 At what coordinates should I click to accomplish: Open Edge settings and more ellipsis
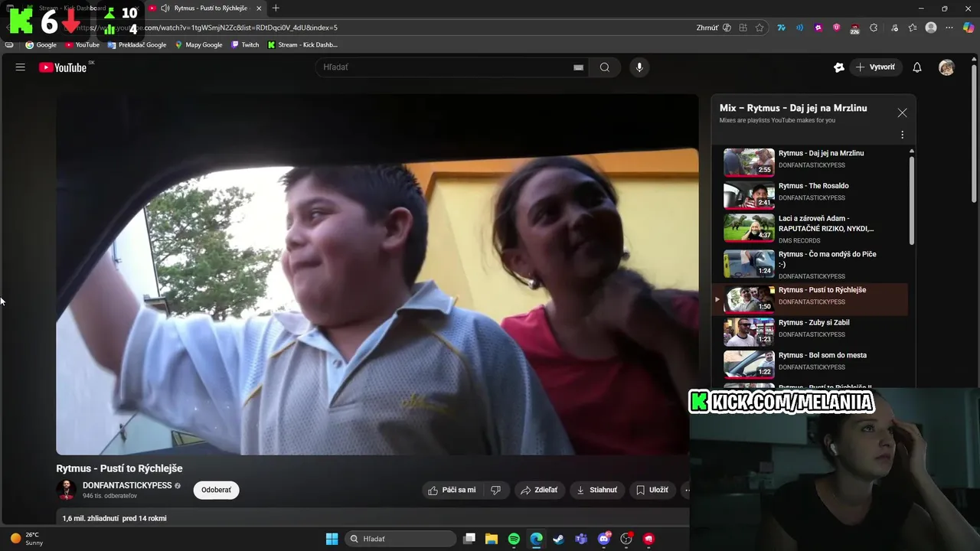click(x=949, y=28)
